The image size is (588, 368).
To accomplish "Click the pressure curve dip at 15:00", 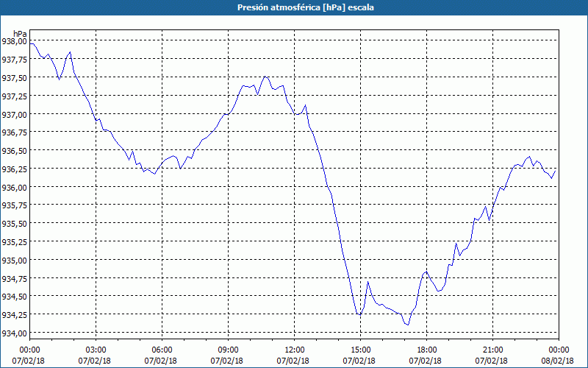I will (x=360, y=315).
